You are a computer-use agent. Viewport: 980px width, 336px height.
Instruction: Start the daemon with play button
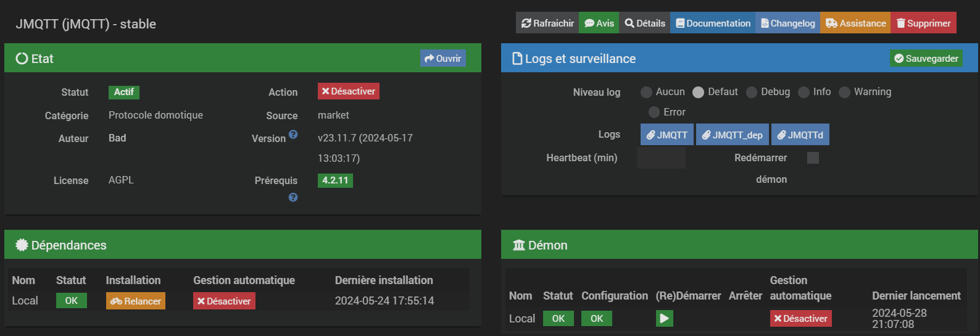664,318
